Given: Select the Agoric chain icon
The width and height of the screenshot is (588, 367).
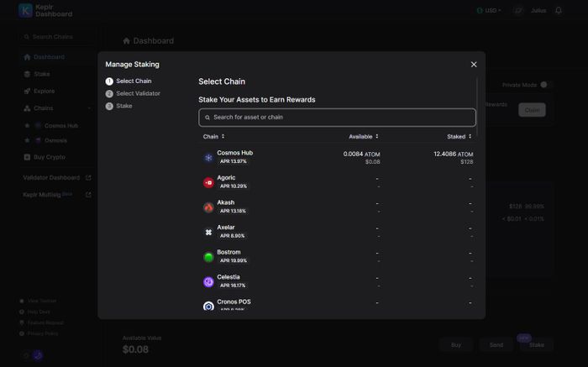Looking at the screenshot, I should click(x=208, y=182).
